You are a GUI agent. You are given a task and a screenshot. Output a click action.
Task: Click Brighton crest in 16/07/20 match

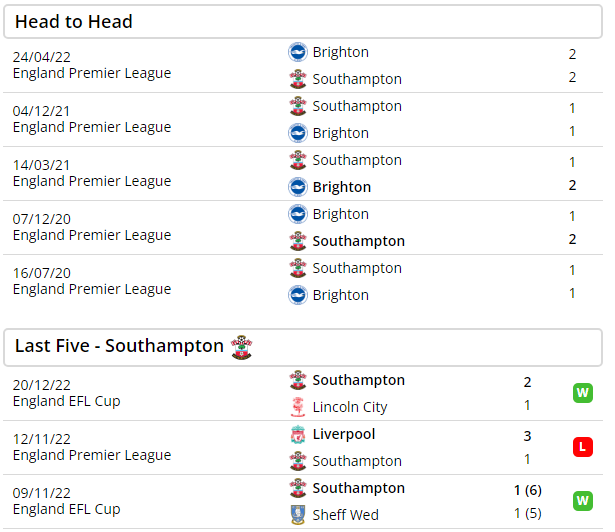click(298, 295)
